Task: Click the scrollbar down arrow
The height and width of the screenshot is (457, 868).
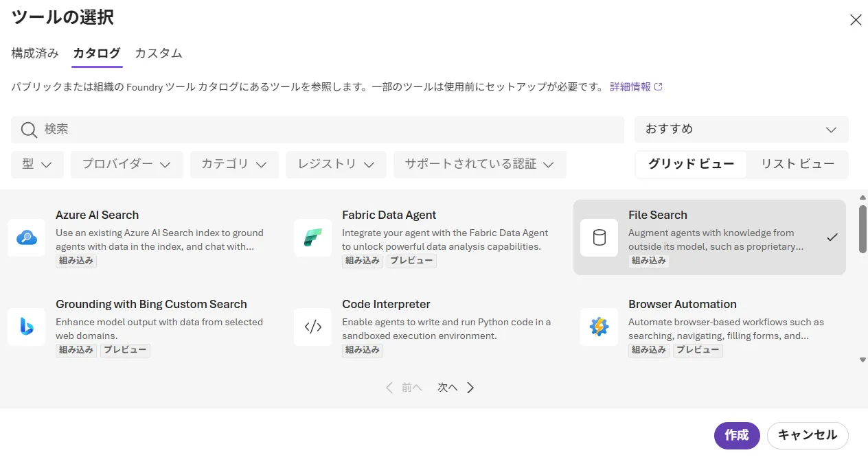Action: point(863,360)
